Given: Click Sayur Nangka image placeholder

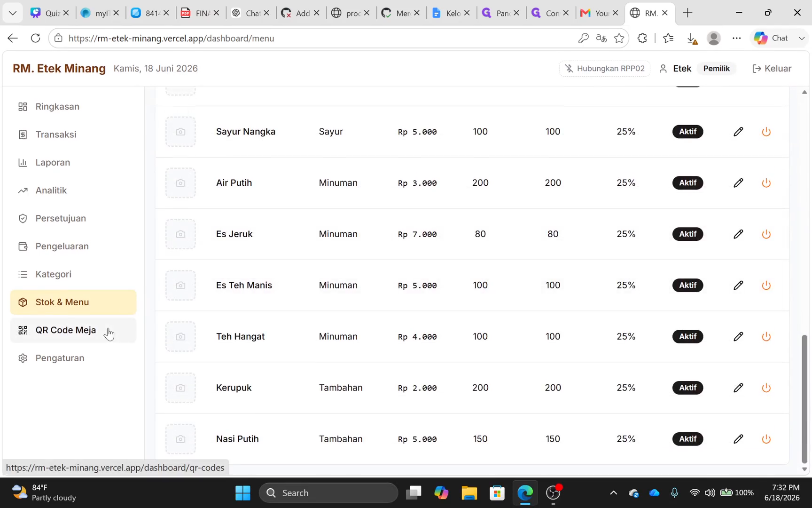Looking at the screenshot, I should [x=180, y=132].
